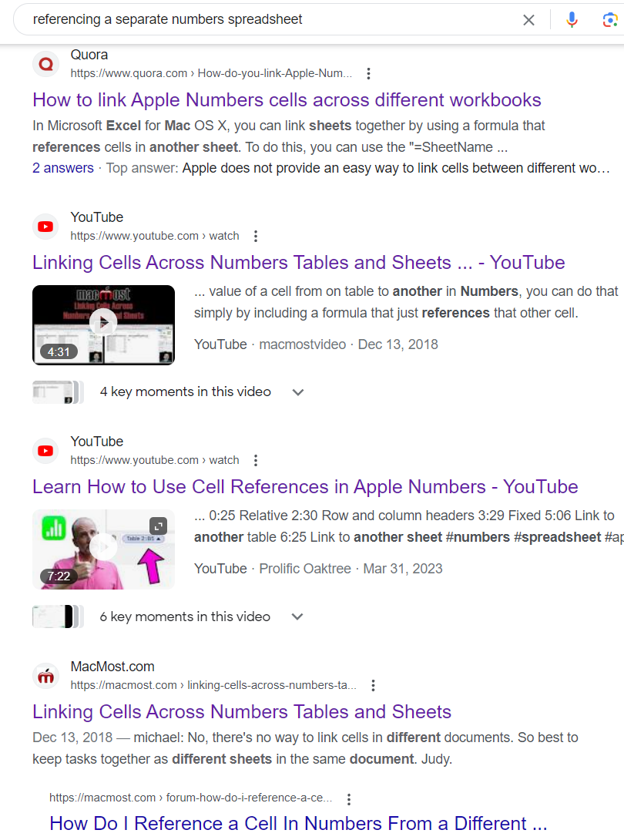
Task: Open the MacMost Linking Cells Across Numbers link
Action: [242, 712]
